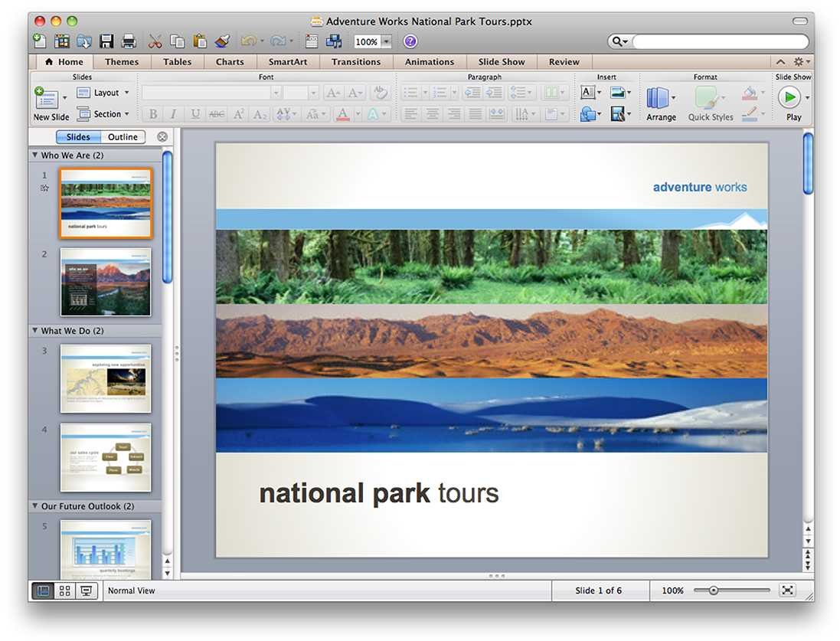Switch to Slide Sorter view icon
This screenshot has height=641, width=840.
65,590
